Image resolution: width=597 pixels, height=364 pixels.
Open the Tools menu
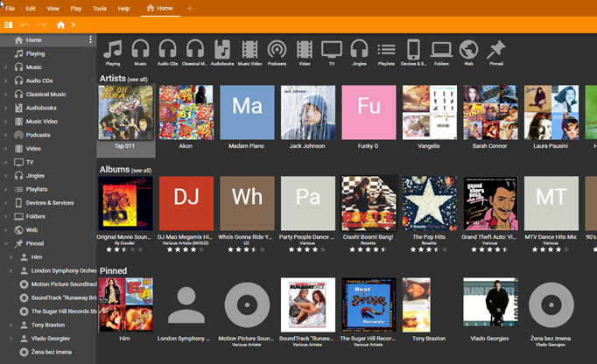(x=100, y=8)
